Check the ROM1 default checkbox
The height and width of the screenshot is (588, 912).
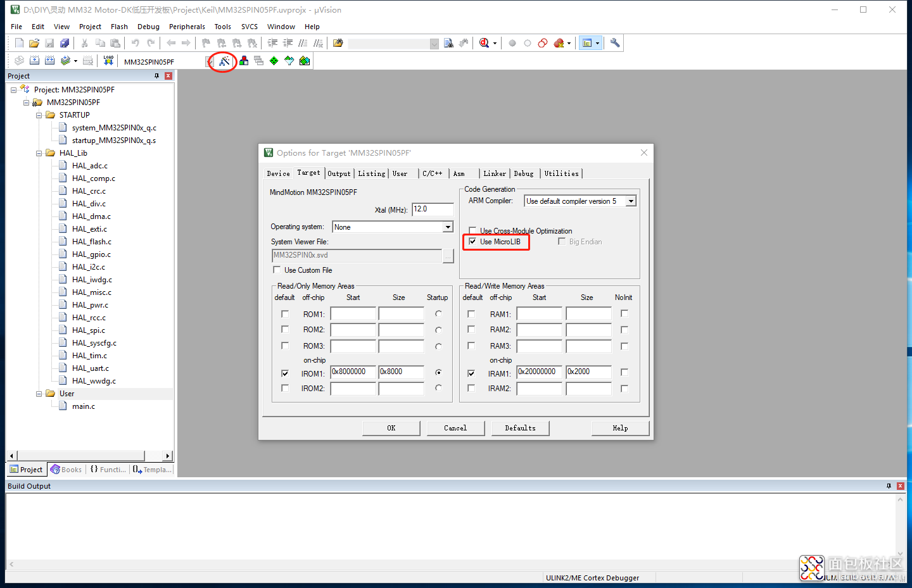(x=285, y=314)
